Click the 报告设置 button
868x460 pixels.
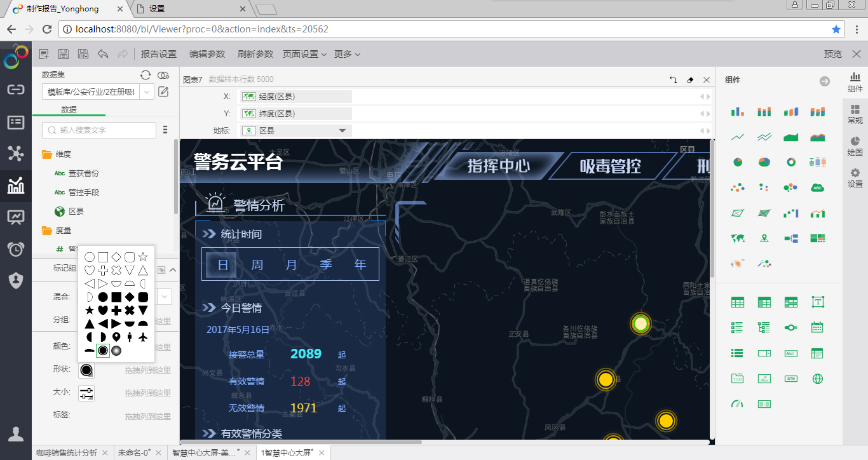click(x=159, y=54)
